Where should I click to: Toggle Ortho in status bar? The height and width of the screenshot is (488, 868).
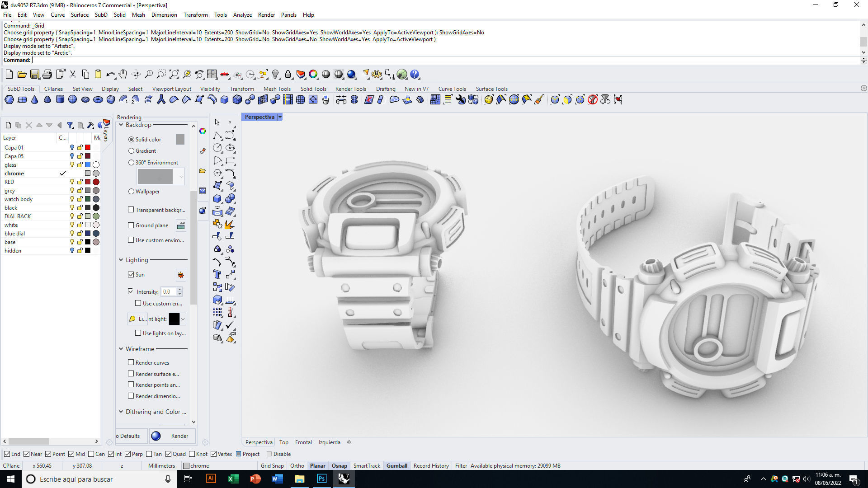pyautogui.click(x=297, y=466)
